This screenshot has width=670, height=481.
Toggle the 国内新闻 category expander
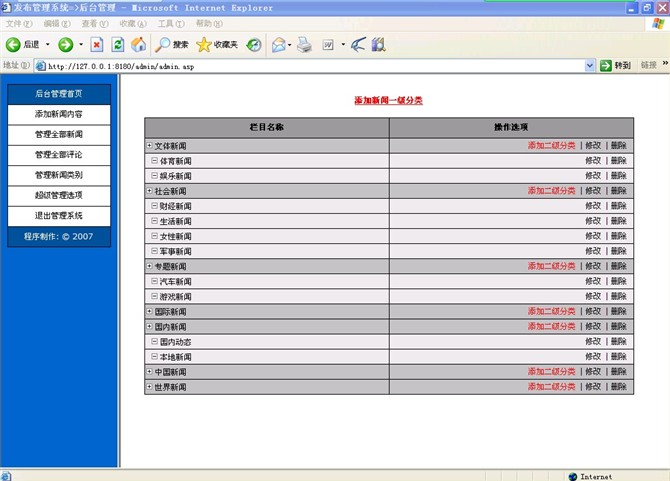click(x=150, y=326)
